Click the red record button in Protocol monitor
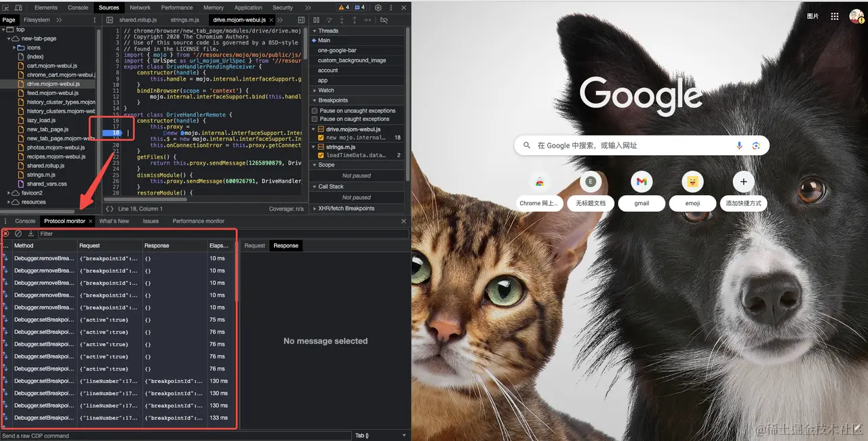Screen dimensions: 868x441 pos(6,234)
